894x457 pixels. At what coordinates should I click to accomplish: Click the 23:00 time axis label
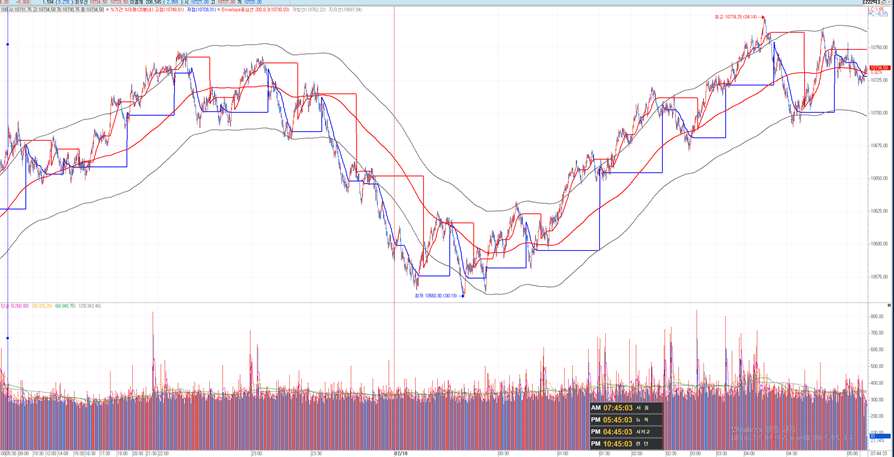point(257,454)
